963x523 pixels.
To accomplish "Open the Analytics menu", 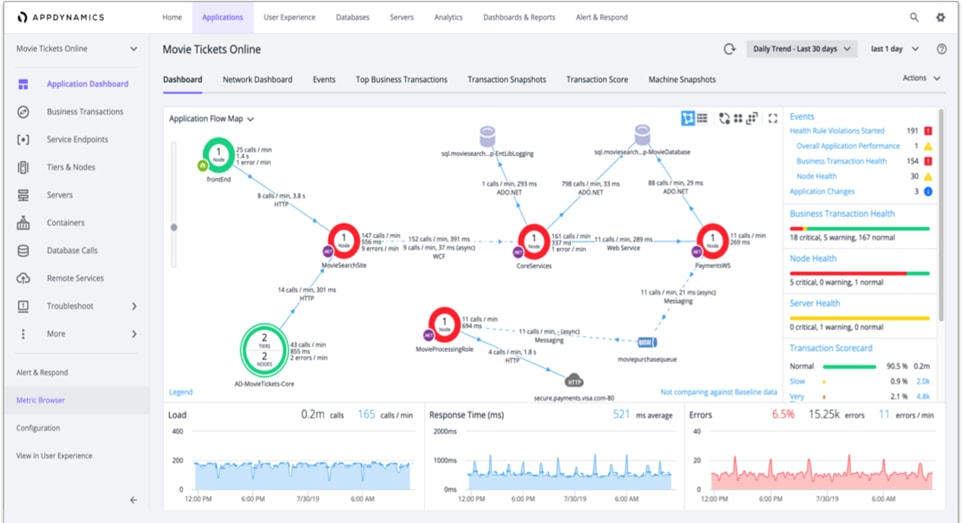I will coord(448,17).
